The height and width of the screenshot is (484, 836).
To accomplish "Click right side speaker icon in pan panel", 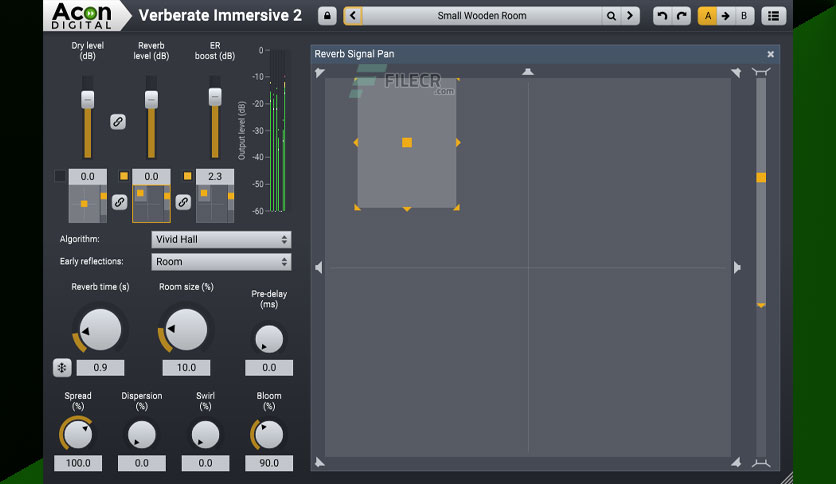I will point(737,268).
